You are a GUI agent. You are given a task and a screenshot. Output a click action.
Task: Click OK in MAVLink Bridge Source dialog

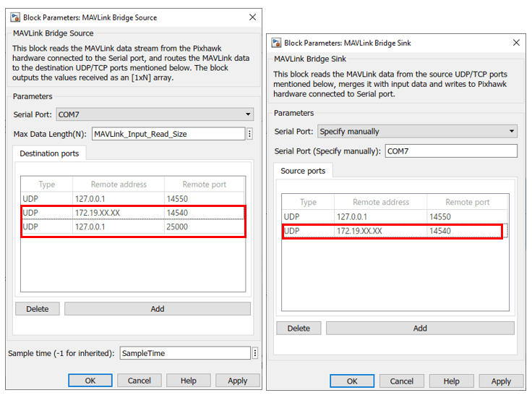coord(90,381)
